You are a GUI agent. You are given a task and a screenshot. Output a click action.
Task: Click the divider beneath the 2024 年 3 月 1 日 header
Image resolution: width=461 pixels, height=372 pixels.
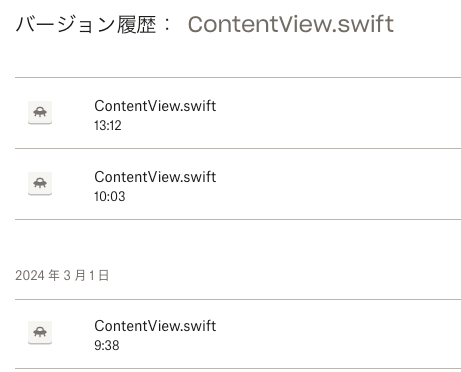point(238,299)
